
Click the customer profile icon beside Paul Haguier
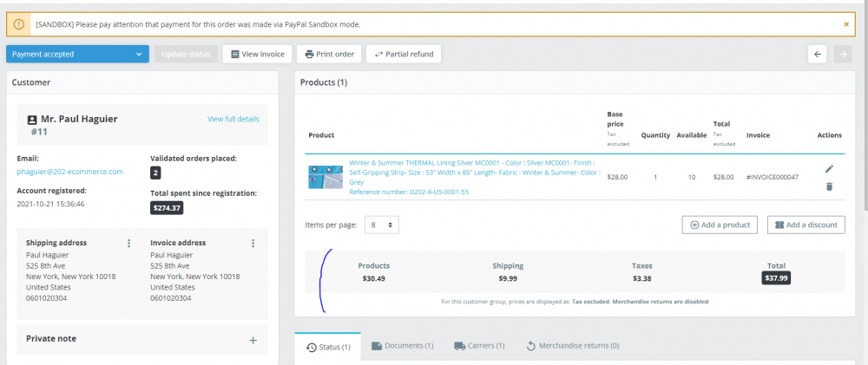coord(32,120)
